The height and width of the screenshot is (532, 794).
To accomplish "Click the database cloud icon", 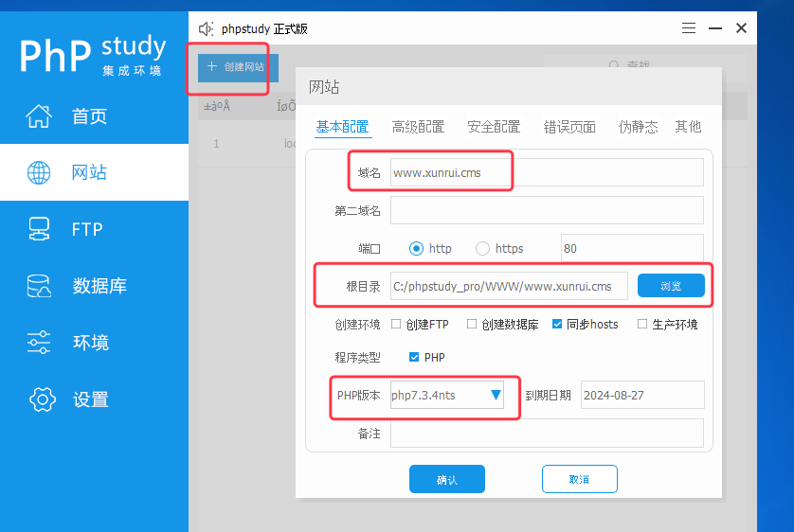I will 39,286.
